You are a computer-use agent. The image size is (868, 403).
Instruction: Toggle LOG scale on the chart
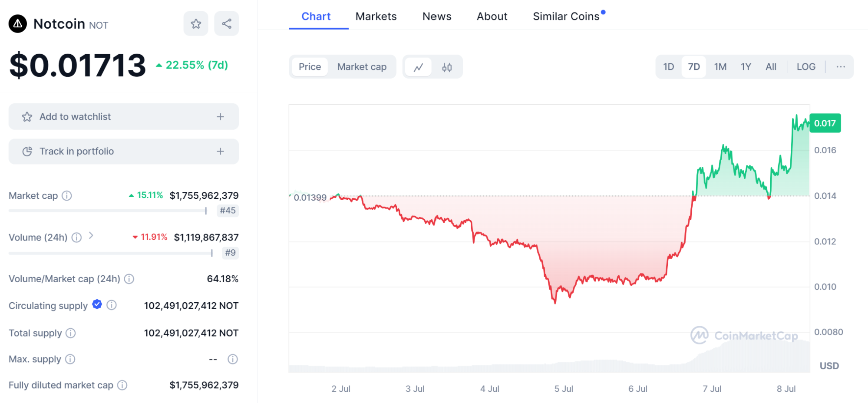(x=806, y=67)
